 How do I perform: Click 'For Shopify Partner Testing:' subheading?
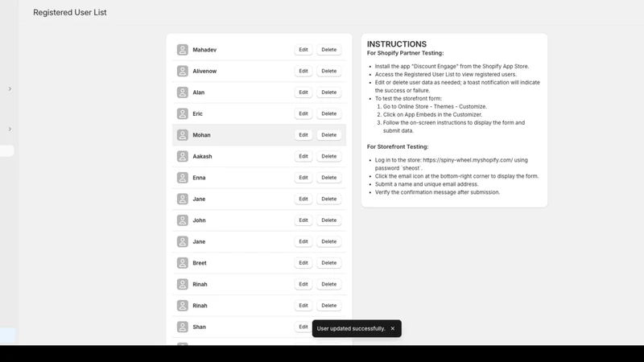pos(406,53)
